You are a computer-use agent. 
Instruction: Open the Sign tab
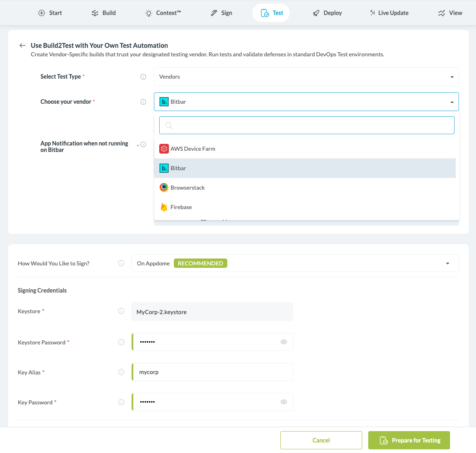[222, 13]
